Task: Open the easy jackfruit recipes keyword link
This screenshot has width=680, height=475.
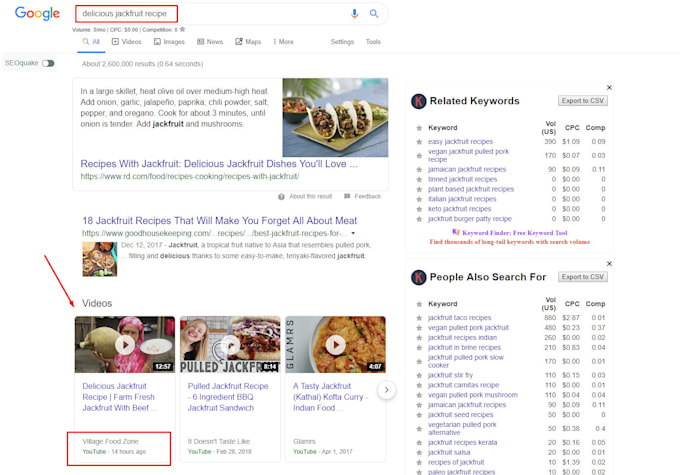Action: [x=461, y=142]
